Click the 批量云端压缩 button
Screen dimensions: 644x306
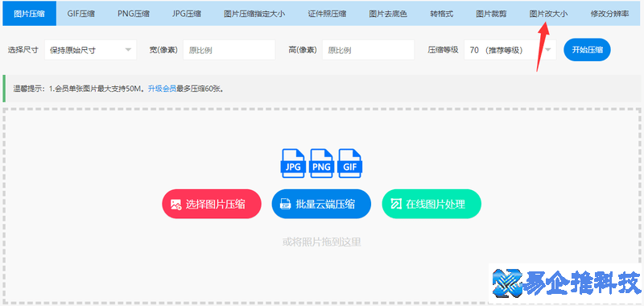[321, 204]
